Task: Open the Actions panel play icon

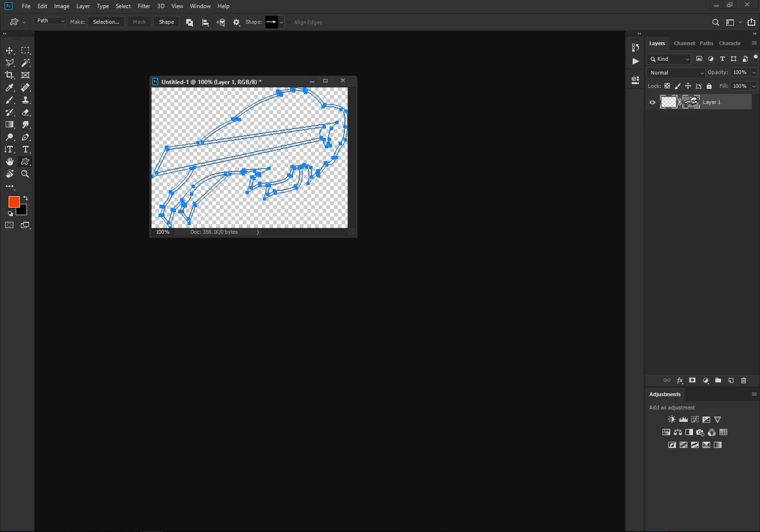Action: (x=636, y=61)
